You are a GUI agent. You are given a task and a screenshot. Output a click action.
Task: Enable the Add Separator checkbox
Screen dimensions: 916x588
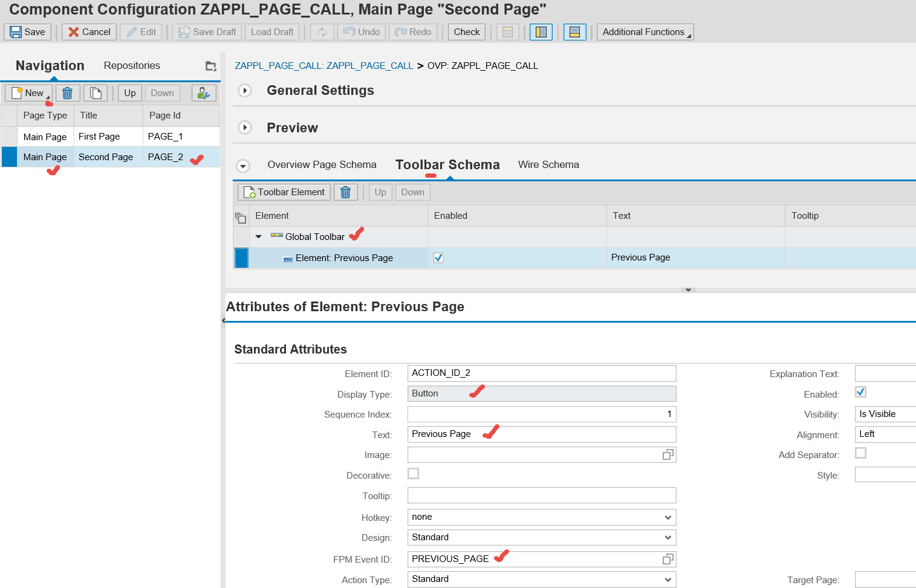click(860, 453)
